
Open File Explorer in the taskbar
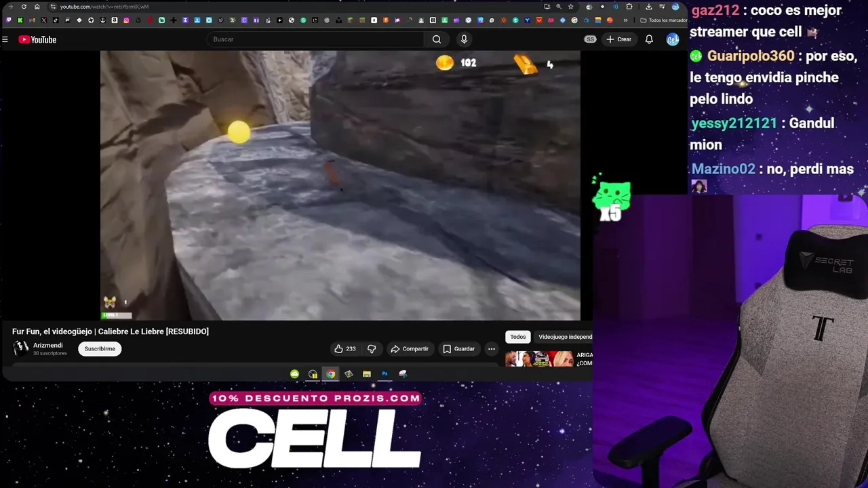[367, 374]
